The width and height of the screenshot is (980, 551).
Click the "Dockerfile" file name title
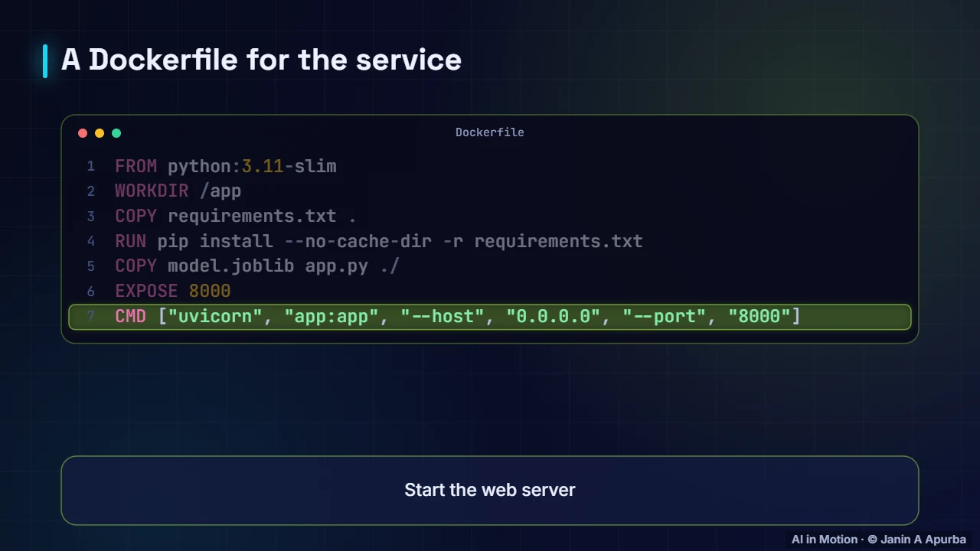[490, 132]
